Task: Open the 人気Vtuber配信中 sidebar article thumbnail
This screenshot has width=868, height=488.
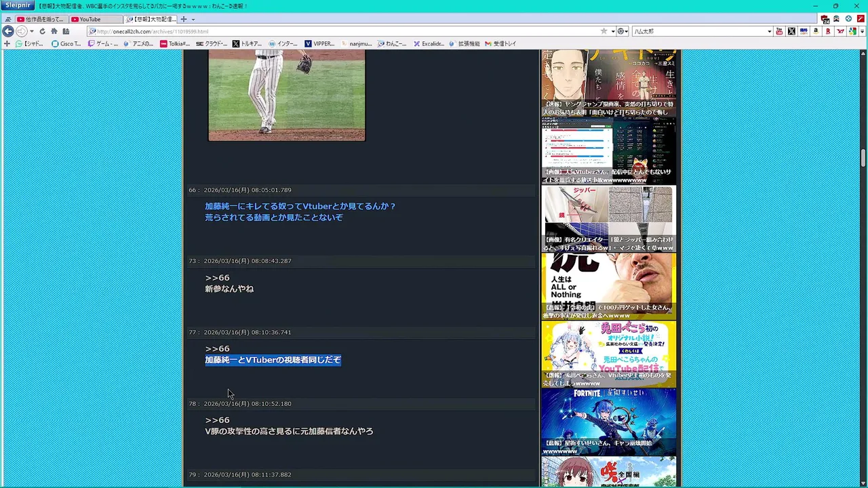Action: pos(608,150)
